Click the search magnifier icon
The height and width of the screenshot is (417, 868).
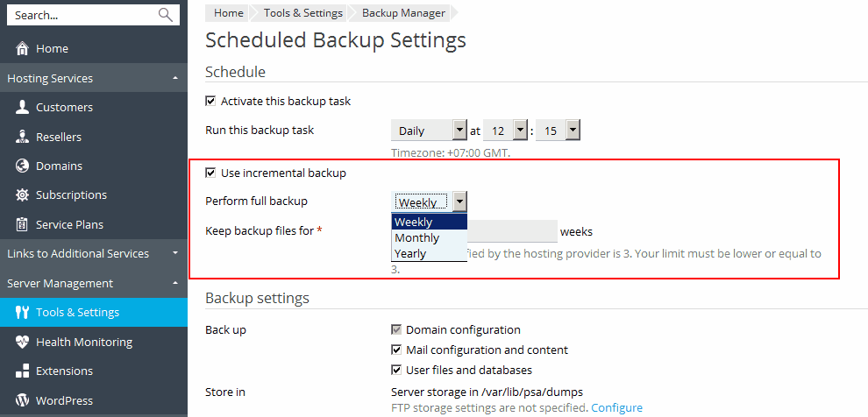pyautogui.click(x=166, y=15)
